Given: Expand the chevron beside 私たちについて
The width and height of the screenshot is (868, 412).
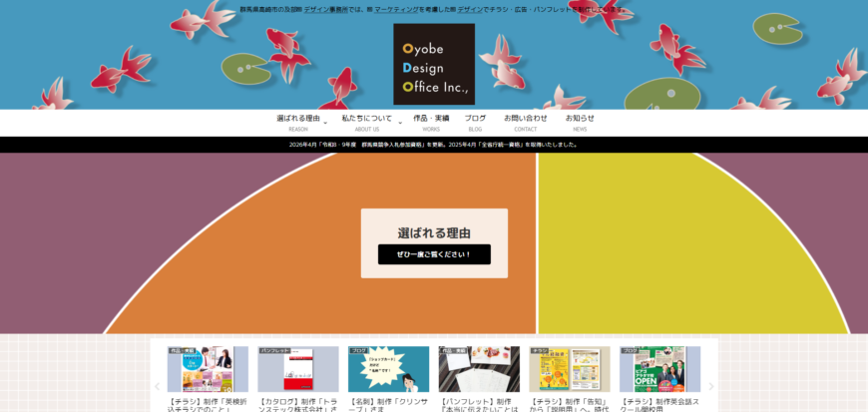Looking at the screenshot, I should pos(400,123).
